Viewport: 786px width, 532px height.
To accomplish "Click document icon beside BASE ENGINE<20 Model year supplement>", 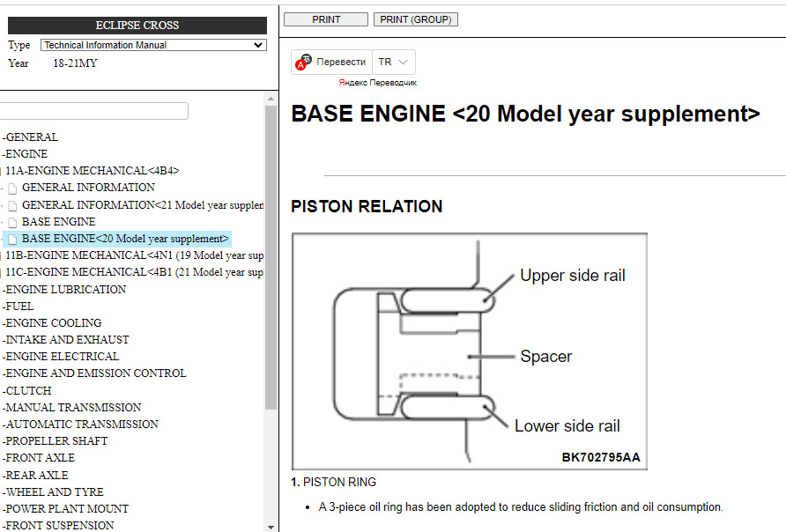I will (12, 240).
